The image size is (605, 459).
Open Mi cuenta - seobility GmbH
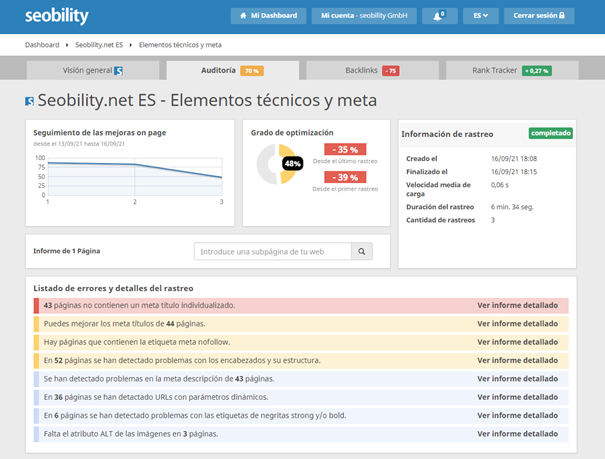click(x=364, y=16)
